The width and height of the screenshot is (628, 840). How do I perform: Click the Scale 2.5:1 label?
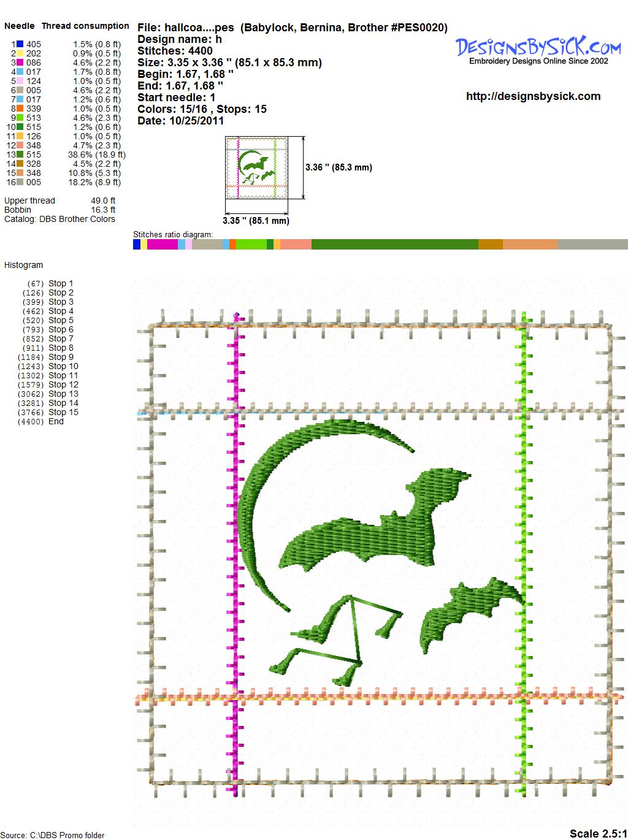tap(597, 833)
